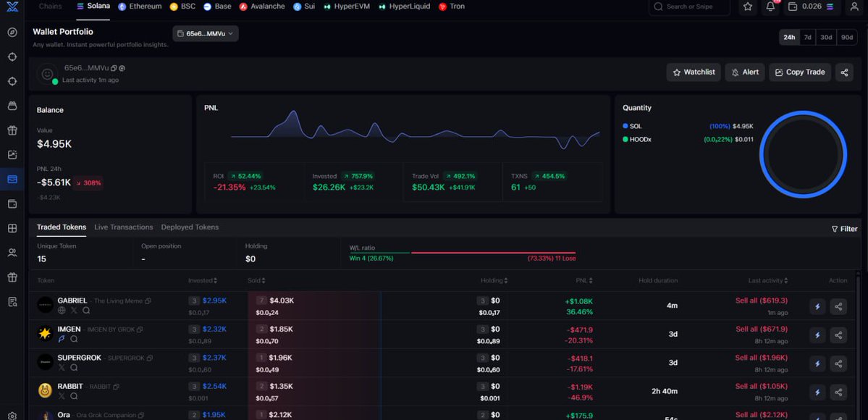Open the 0.026 SOL wallet balance

coord(811,7)
